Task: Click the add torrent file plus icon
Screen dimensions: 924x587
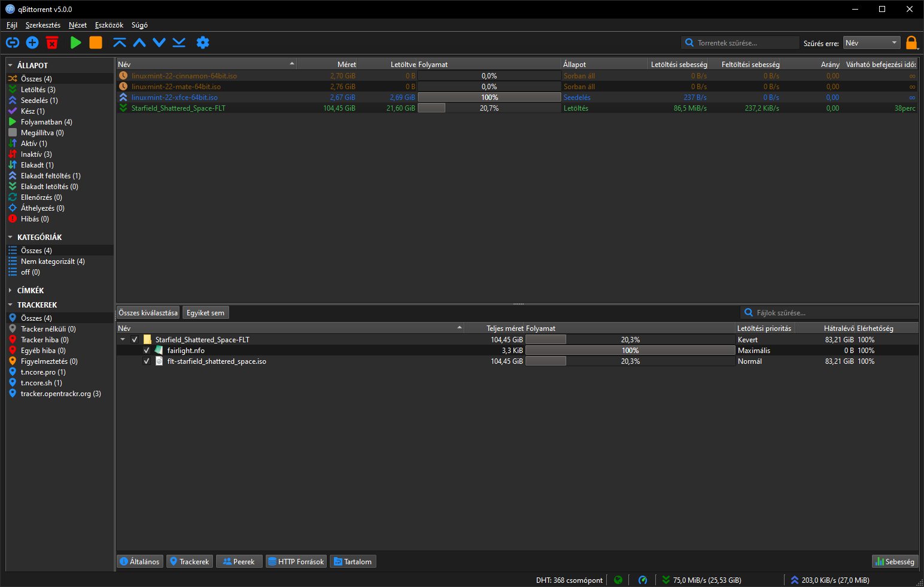Action: [32, 42]
